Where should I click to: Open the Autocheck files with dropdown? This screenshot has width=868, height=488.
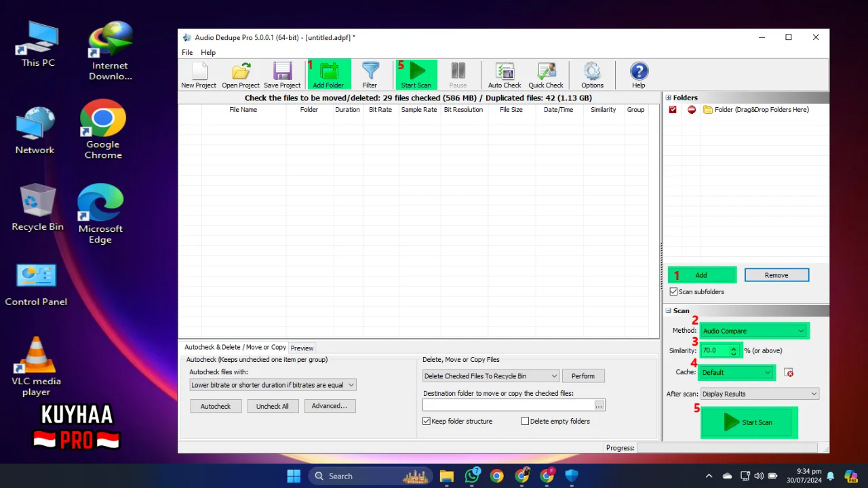point(273,385)
